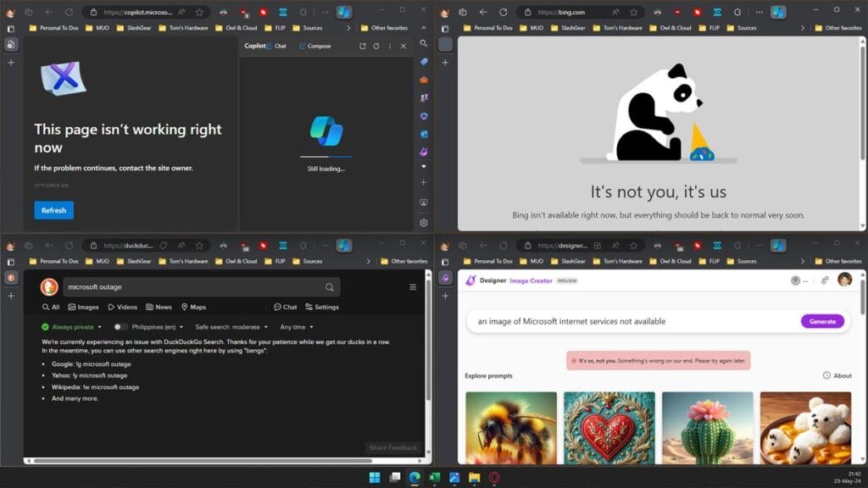Expand the Any time filter dropdown
This screenshot has width=868, height=488.
[x=296, y=326]
